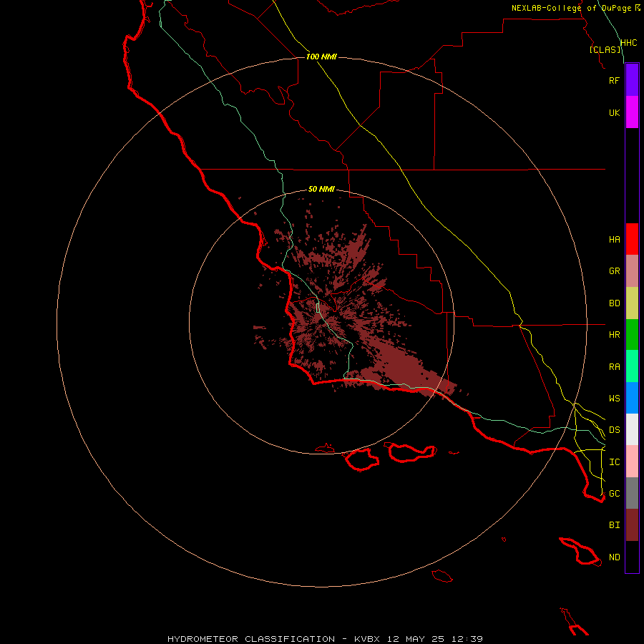Click the HR dark green legend swatch
This screenshot has height=644, width=644.
tap(632, 335)
